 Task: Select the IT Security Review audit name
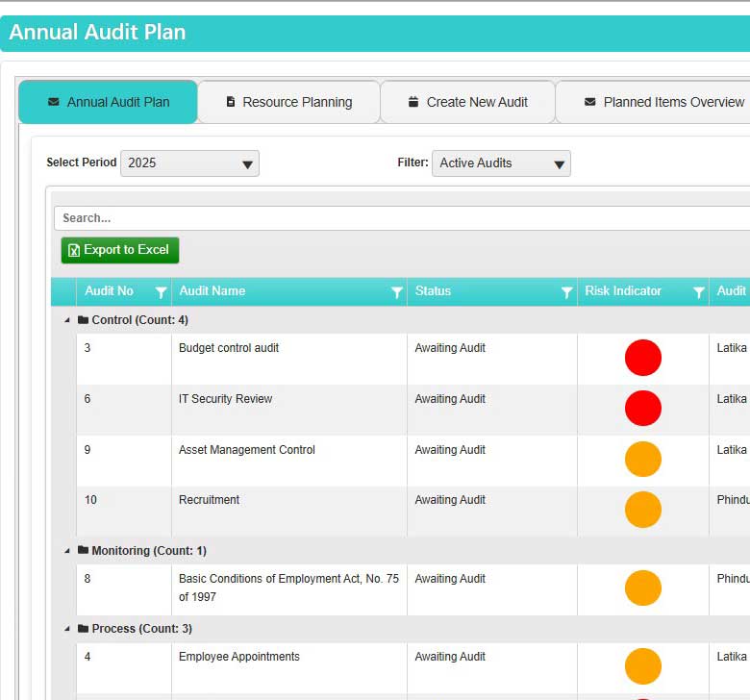225,399
